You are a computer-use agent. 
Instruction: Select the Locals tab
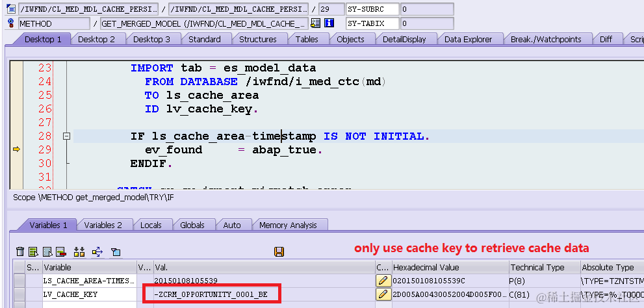pyautogui.click(x=151, y=225)
